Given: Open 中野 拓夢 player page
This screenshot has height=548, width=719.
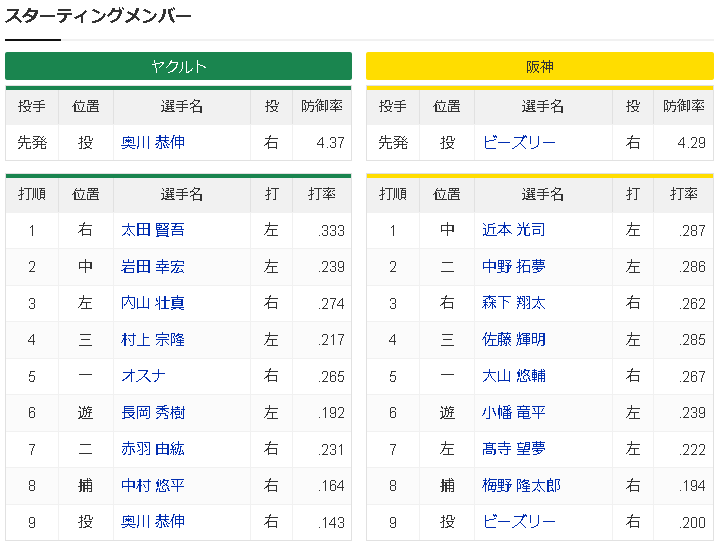Looking at the screenshot, I should pyautogui.click(x=514, y=267).
